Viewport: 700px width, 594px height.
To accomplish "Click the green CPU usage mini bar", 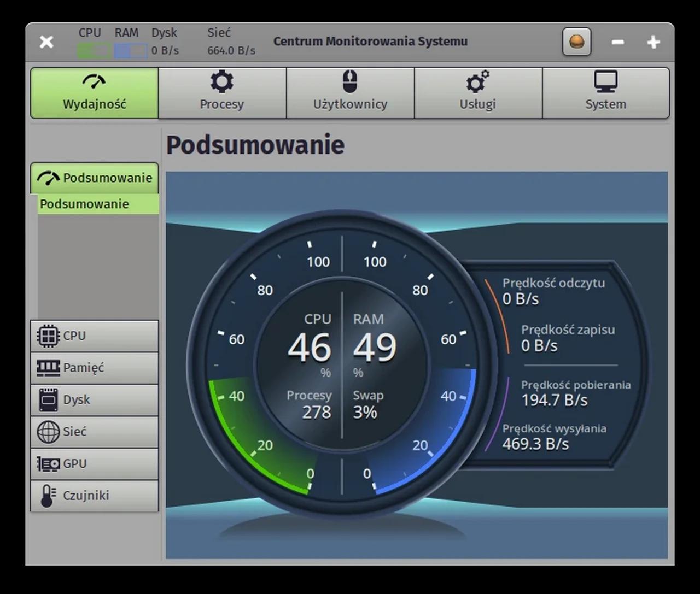I will (94, 51).
